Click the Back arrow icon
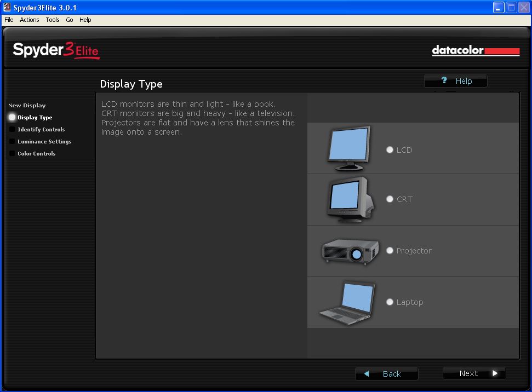532x392 pixels. [367, 374]
